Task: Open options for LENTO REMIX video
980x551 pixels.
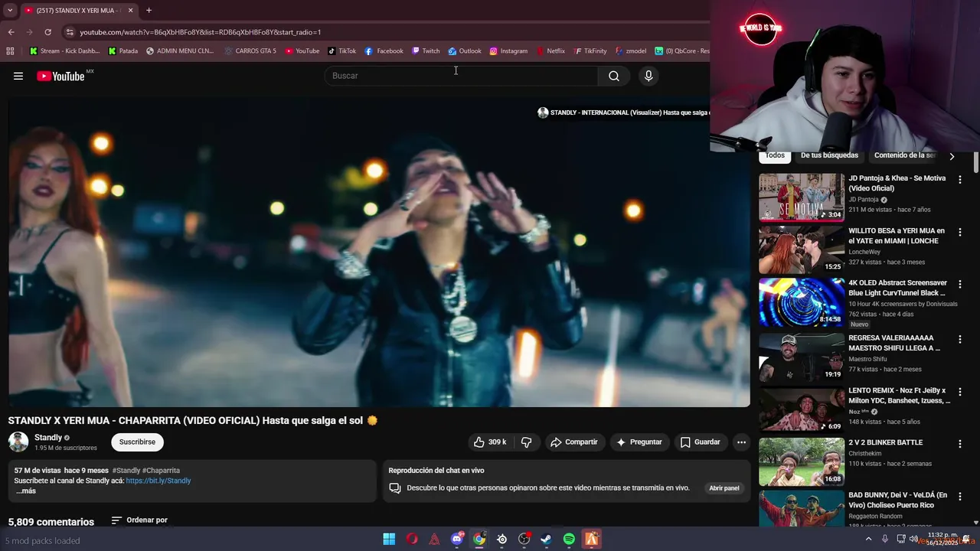Action: [x=959, y=392]
